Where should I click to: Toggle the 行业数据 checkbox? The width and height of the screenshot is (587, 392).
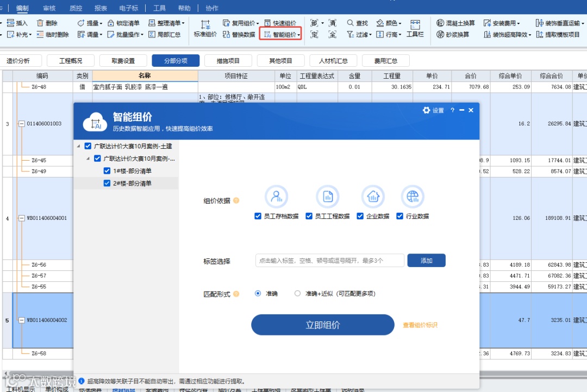coord(400,216)
